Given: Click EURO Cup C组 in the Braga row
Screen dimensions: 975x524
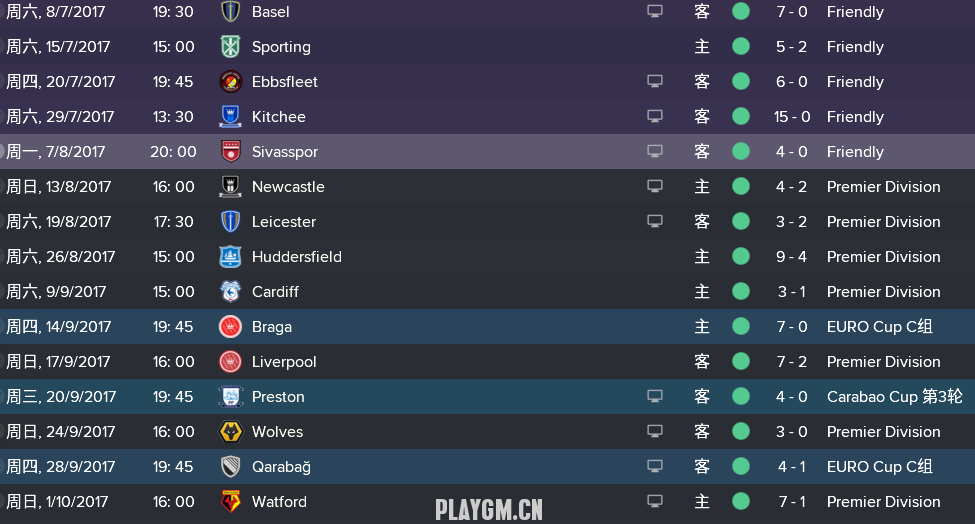Looking at the screenshot, I should click(x=879, y=327).
